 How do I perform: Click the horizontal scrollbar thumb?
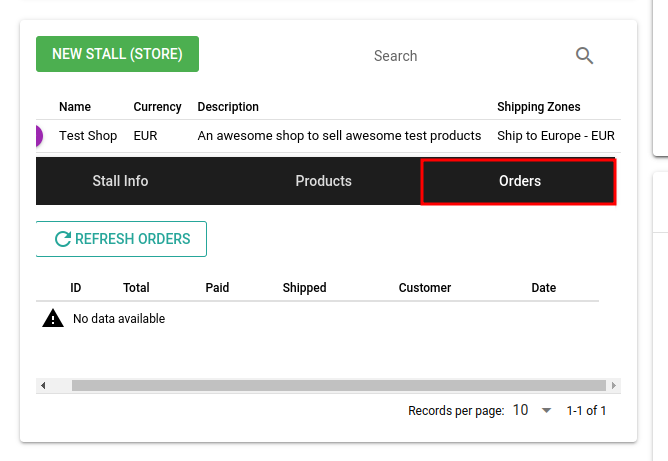point(338,385)
